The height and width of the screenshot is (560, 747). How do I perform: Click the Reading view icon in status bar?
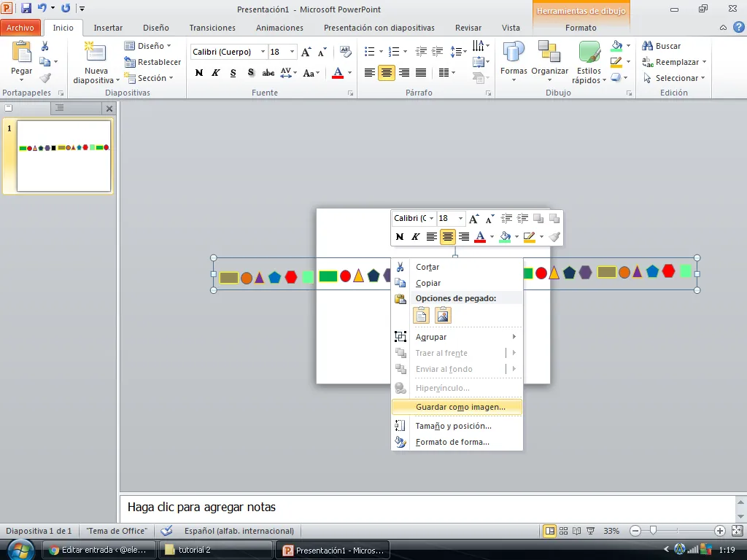[x=576, y=531]
